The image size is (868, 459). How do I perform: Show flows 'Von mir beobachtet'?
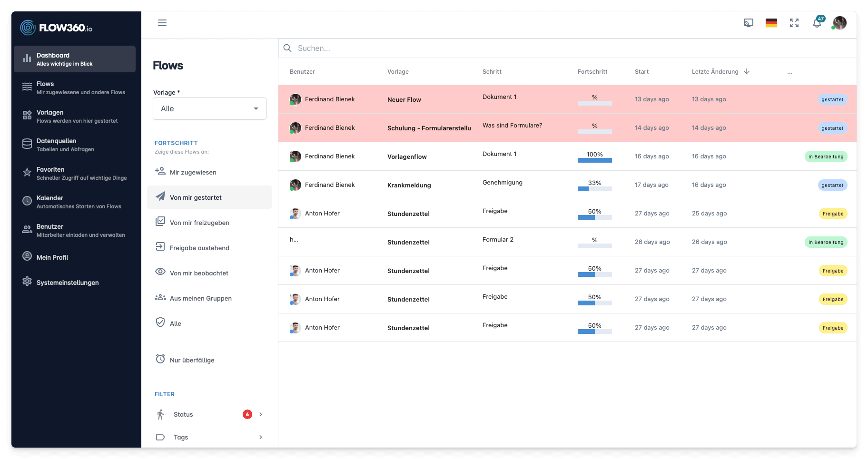coord(199,273)
